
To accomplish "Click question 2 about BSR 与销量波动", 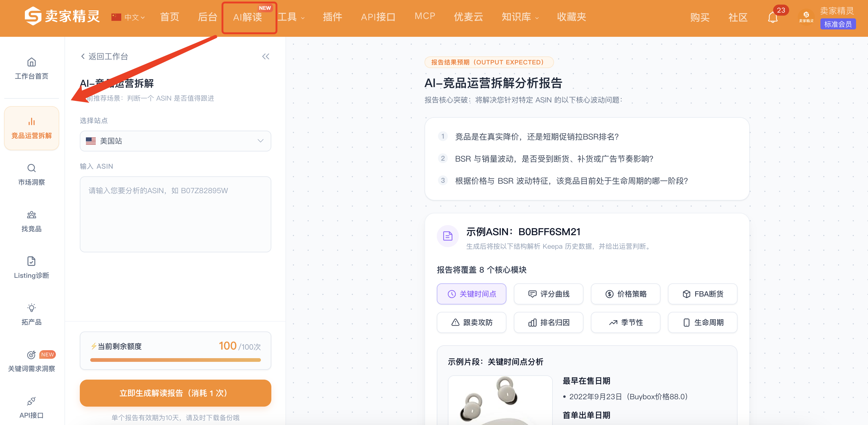I will click(x=554, y=159).
